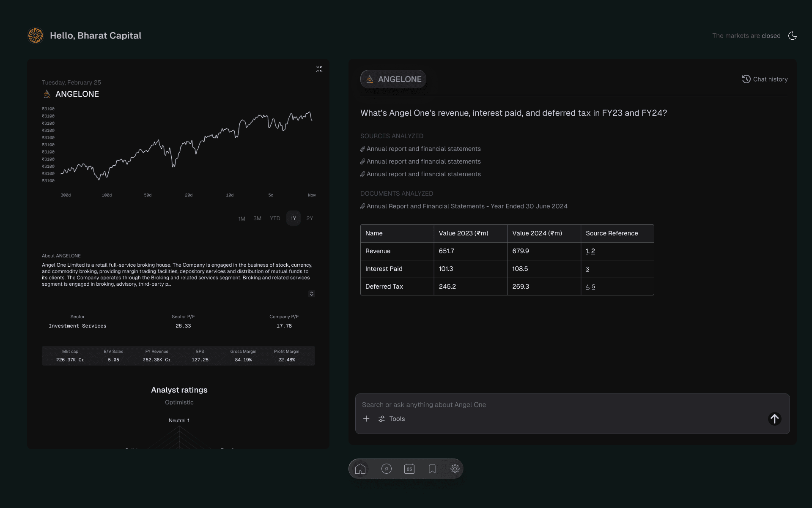Screen dimensions: 812x508
Task: Click the E/V Sales value 5.05
Action: tap(113, 360)
